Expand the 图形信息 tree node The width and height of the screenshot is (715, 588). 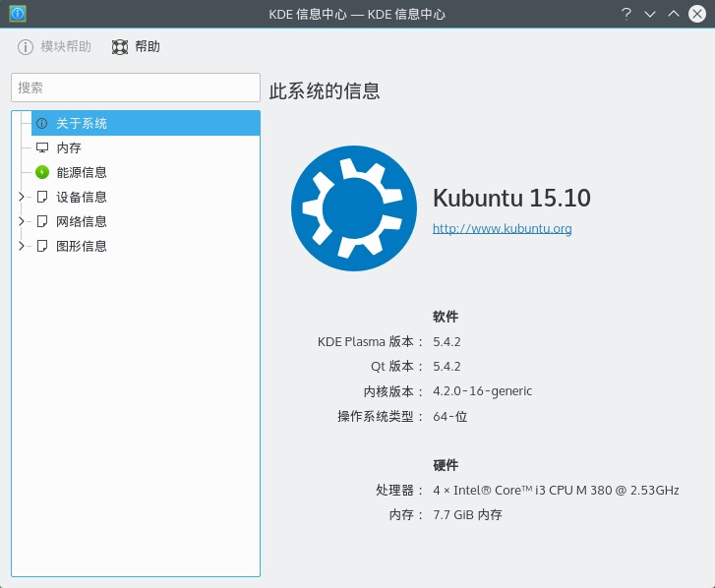[x=21, y=246]
